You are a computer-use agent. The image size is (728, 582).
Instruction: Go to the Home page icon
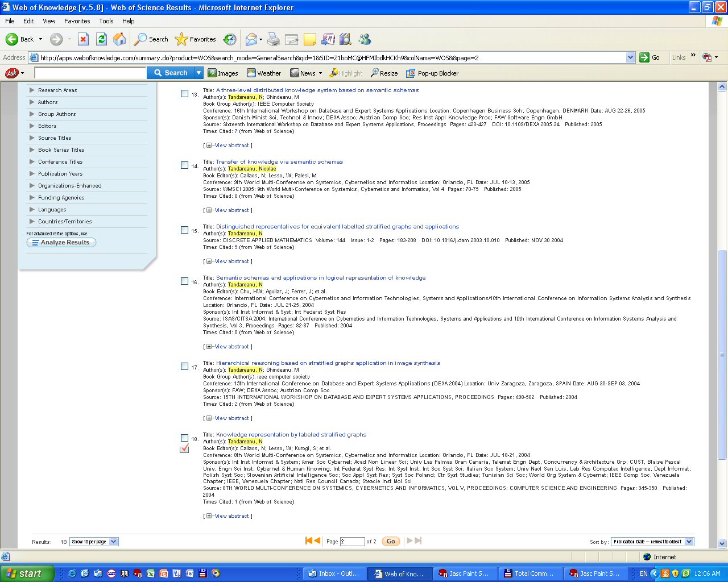click(x=119, y=39)
